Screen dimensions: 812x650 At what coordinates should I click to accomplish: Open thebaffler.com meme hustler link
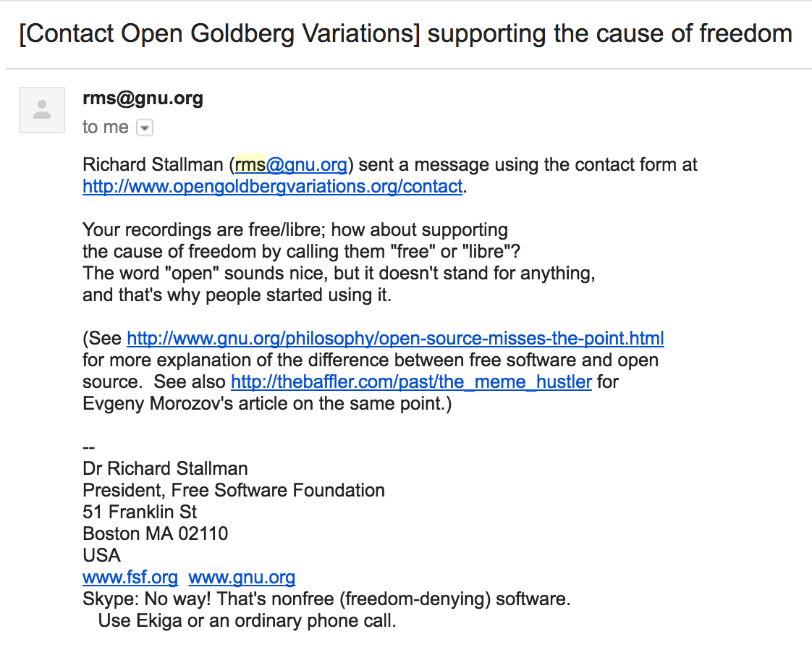411,381
